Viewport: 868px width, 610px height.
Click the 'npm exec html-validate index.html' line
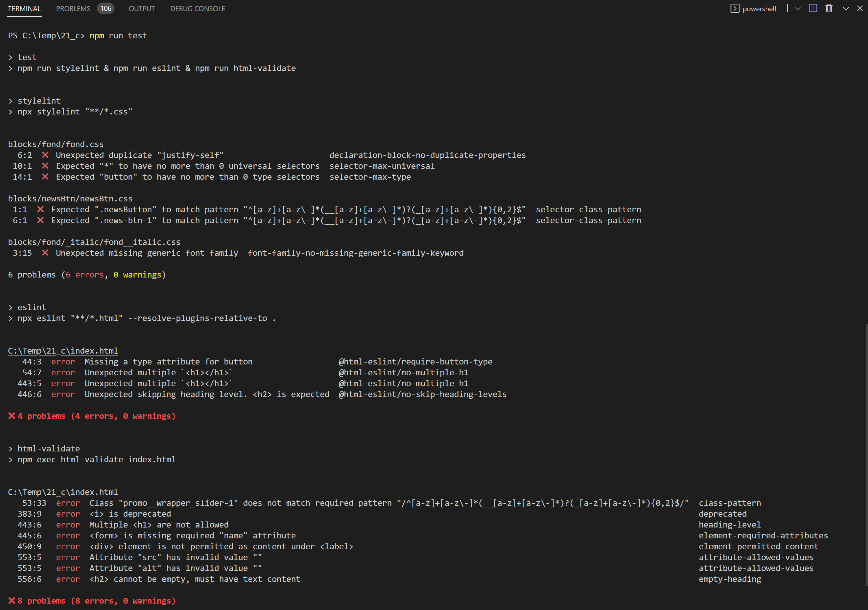[96, 460]
